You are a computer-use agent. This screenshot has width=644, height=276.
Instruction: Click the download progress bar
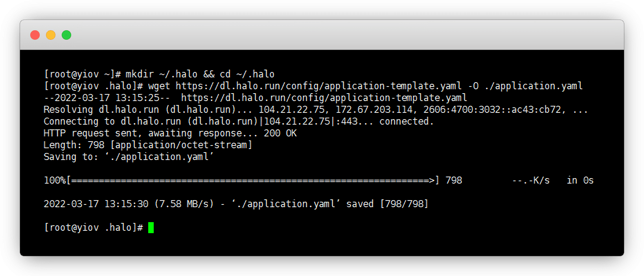click(252, 180)
